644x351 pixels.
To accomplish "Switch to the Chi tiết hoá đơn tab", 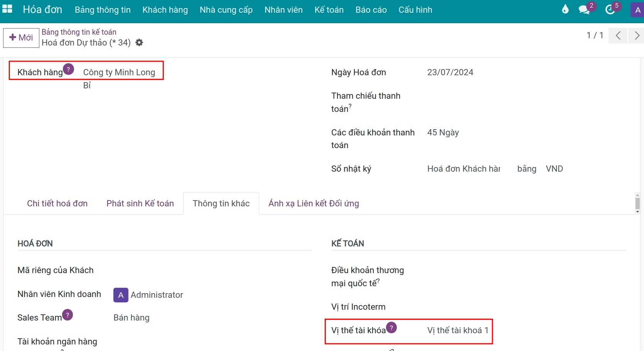I will 57,203.
